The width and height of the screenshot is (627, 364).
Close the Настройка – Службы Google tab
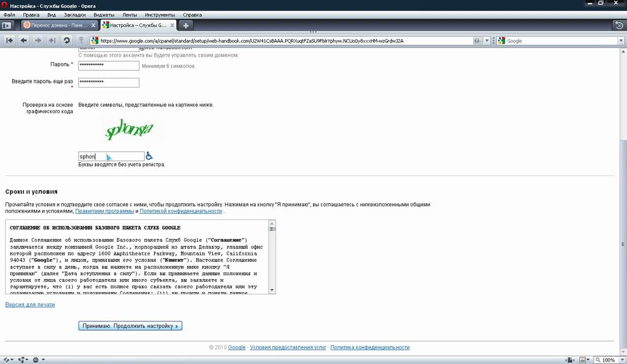pyautogui.click(x=172, y=25)
